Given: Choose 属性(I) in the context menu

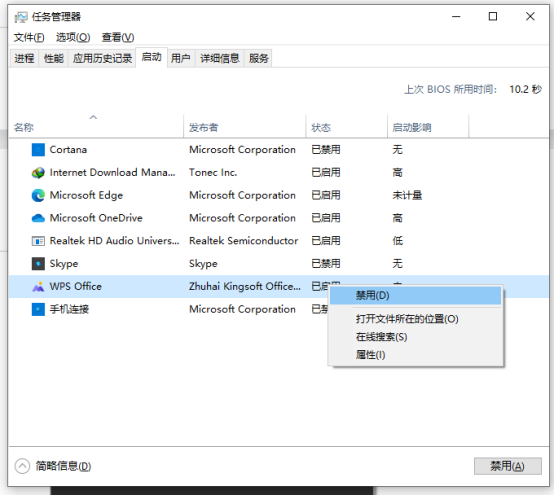Looking at the screenshot, I should coord(416,355).
